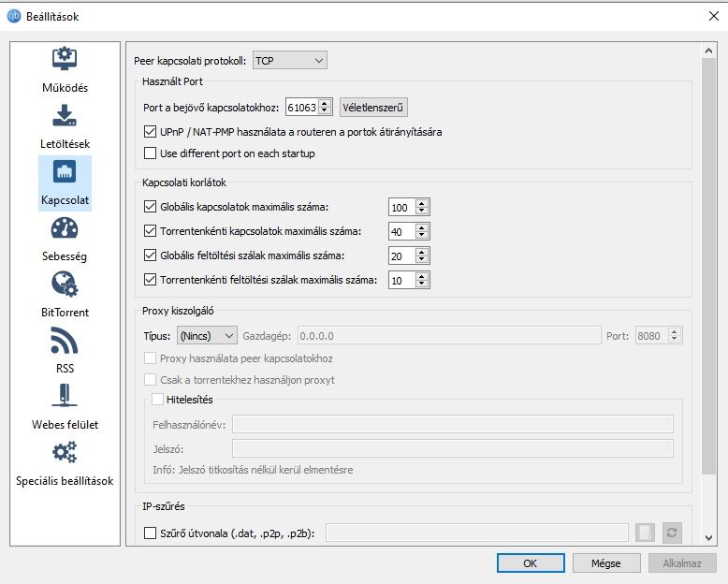Screen dimensions: 728x584
Task: Click the IP filter browse file icon
Action: pos(645,533)
